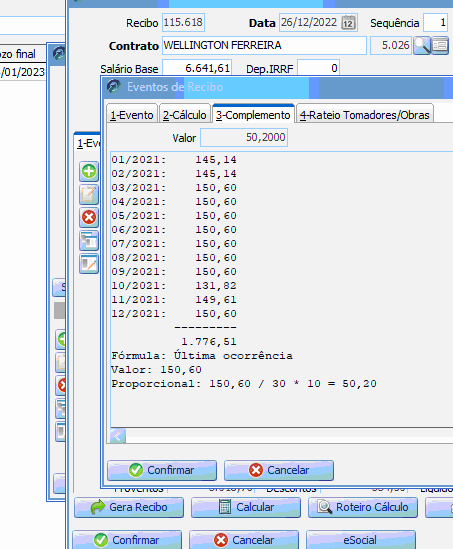Open the 4-Rateio Tomadores/Obras tab

(364, 115)
